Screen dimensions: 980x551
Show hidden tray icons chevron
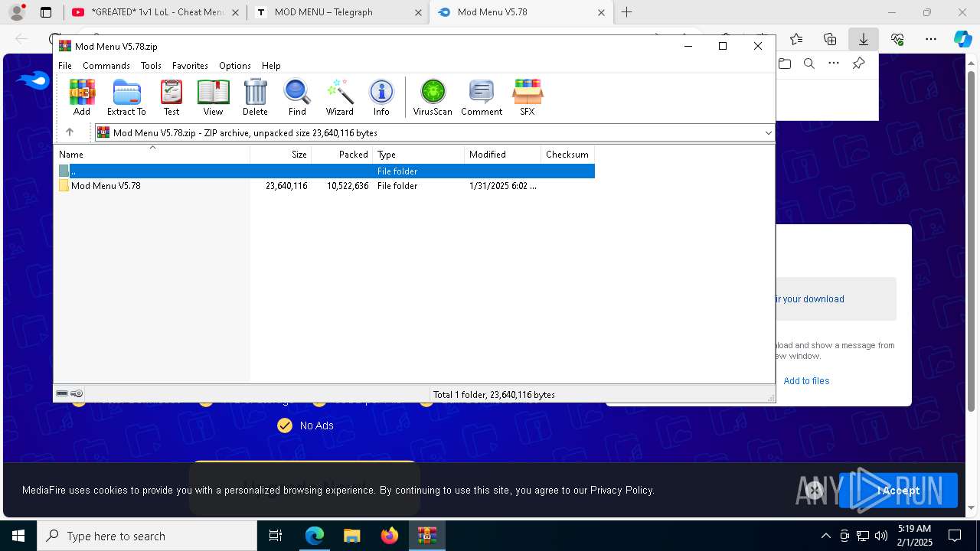point(825,536)
